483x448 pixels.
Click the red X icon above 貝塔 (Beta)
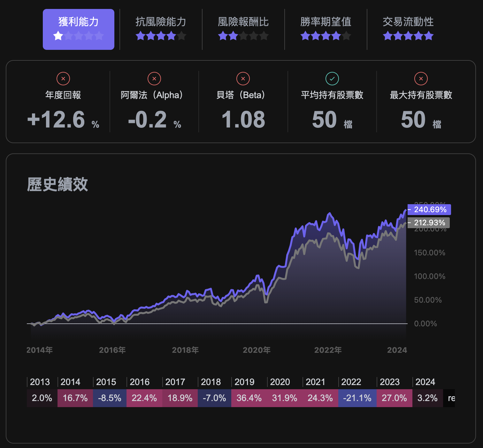click(243, 79)
